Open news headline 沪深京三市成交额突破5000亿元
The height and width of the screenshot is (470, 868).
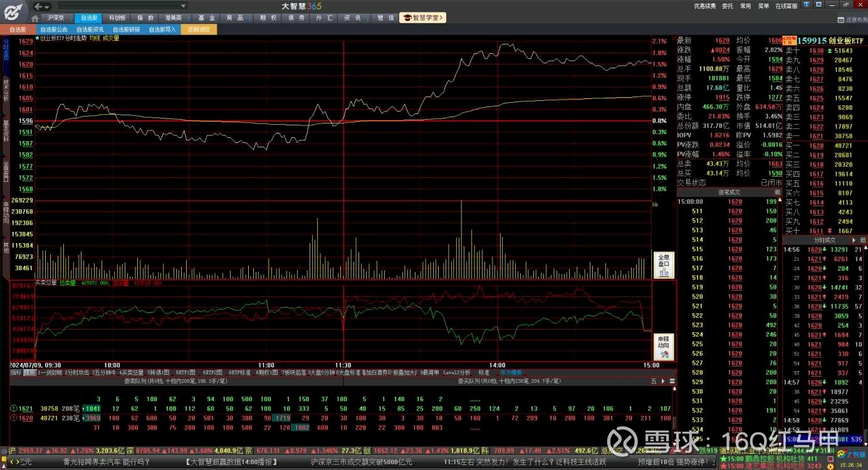[x=361, y=462]
